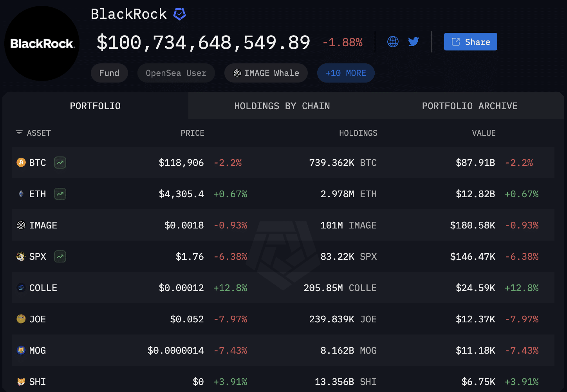Click the MOG token logo
567x392 pixels.
[21, 350]
